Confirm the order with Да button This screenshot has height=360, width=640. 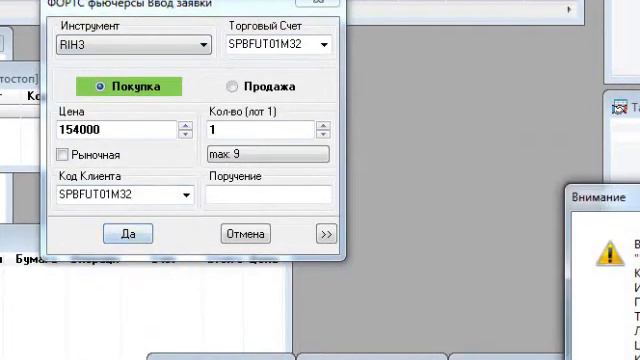pos(128,234)
